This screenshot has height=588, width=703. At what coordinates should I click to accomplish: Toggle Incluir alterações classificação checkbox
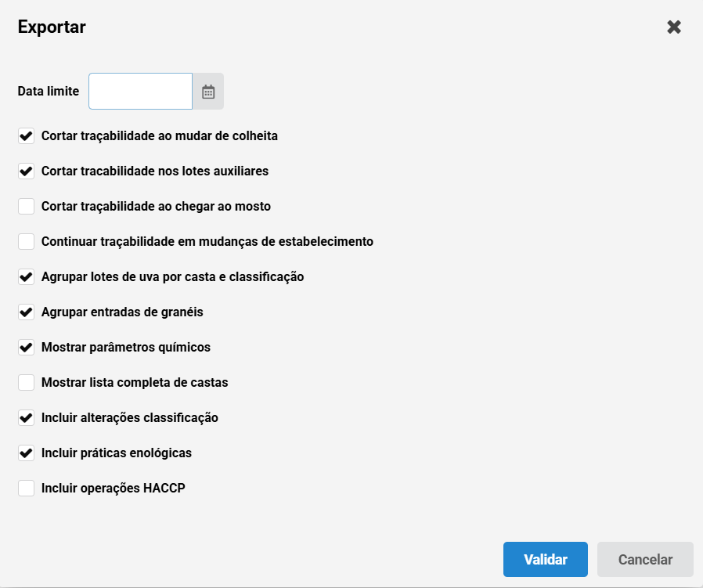point(26,417)
